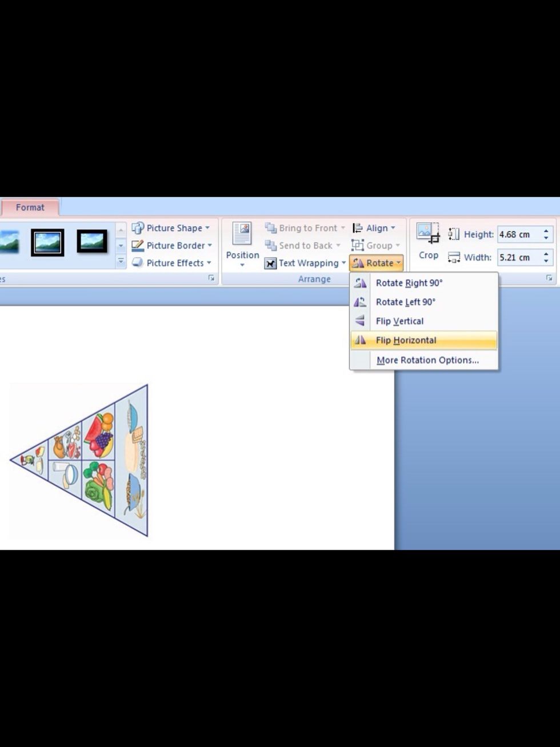Image resolution: width=560 pixels, height=747 pixels.
Task: Select Rotate Right 90° menu item
Action: pyautogui.click(x=409, y=283)
